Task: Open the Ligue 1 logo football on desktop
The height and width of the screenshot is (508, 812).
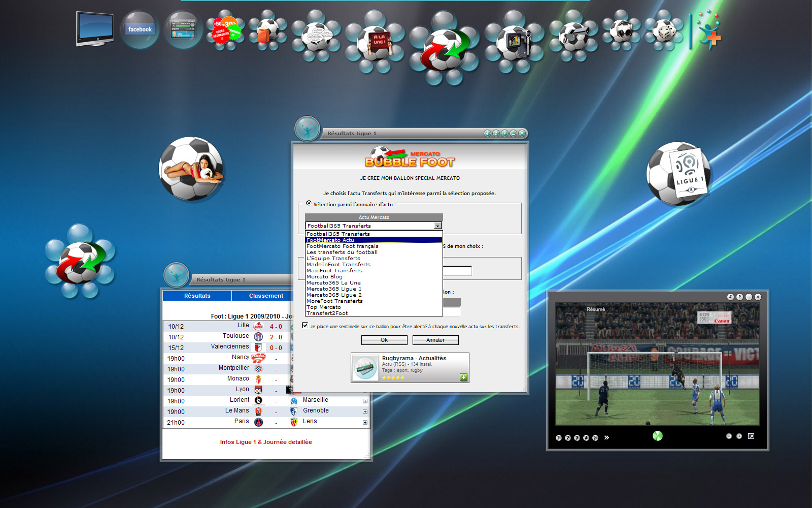Action: (x=678, y=173)
